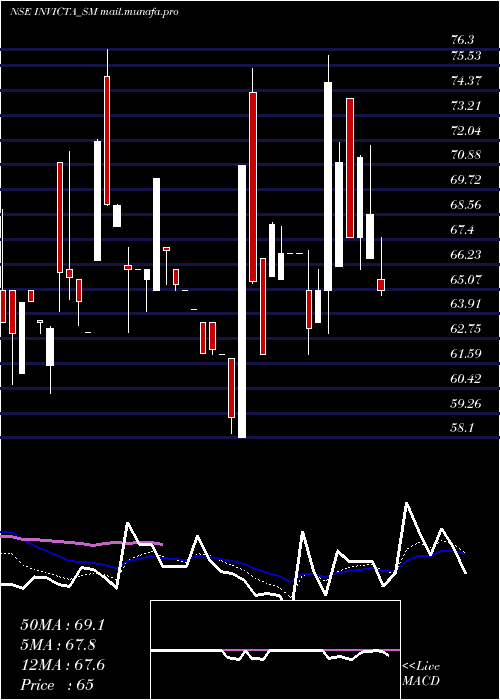Select the 65.07 price axis label
Image resolution: width=500 pixels, height=700 pixels.
(x=466, y=280)
